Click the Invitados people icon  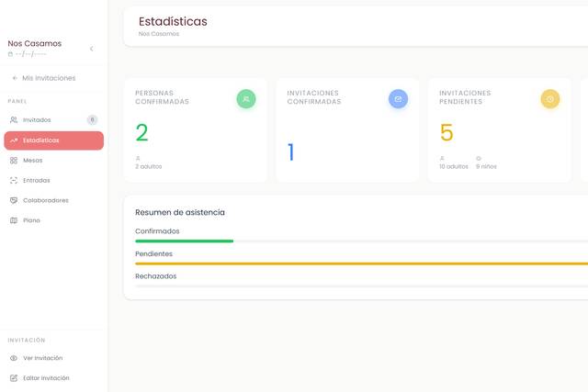point(14,120)
